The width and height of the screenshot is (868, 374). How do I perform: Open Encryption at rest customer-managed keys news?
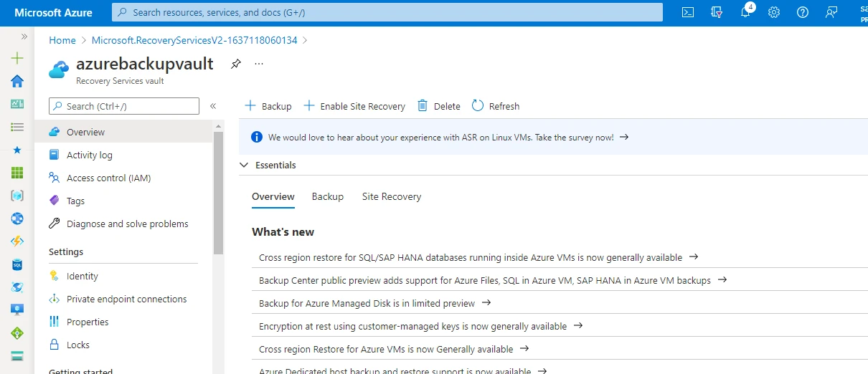pyautogui.click(x=420, y=326)
